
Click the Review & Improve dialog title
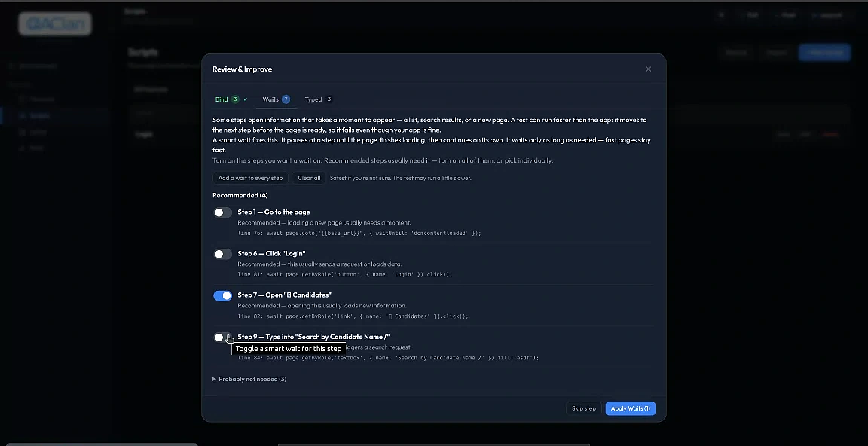(x=243, y=69)
